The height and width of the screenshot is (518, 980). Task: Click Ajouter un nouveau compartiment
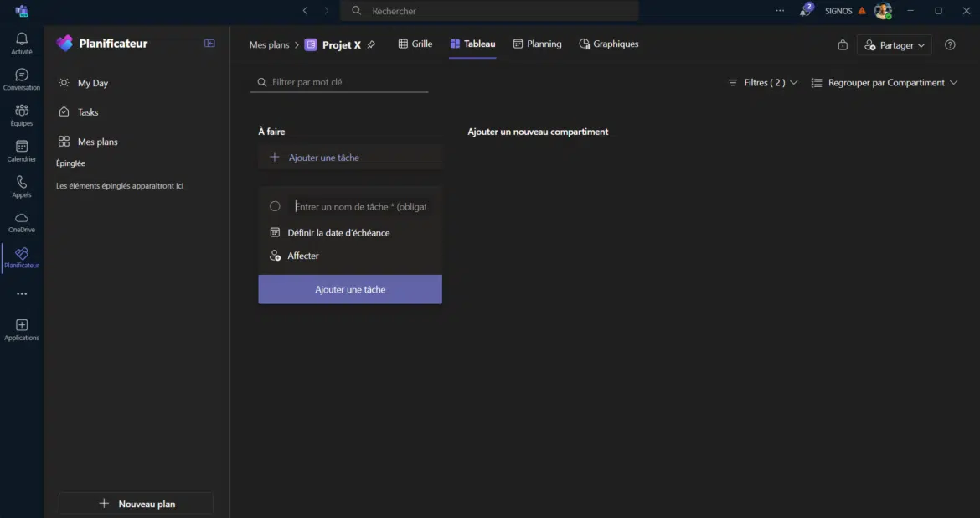tap(538, 132)
